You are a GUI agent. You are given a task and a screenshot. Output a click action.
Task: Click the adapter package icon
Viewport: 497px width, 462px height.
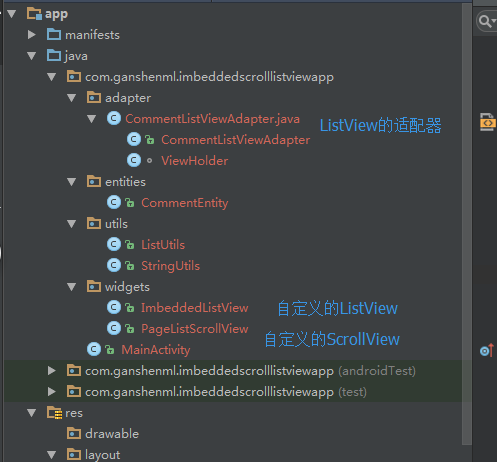(x=94, y=97)
